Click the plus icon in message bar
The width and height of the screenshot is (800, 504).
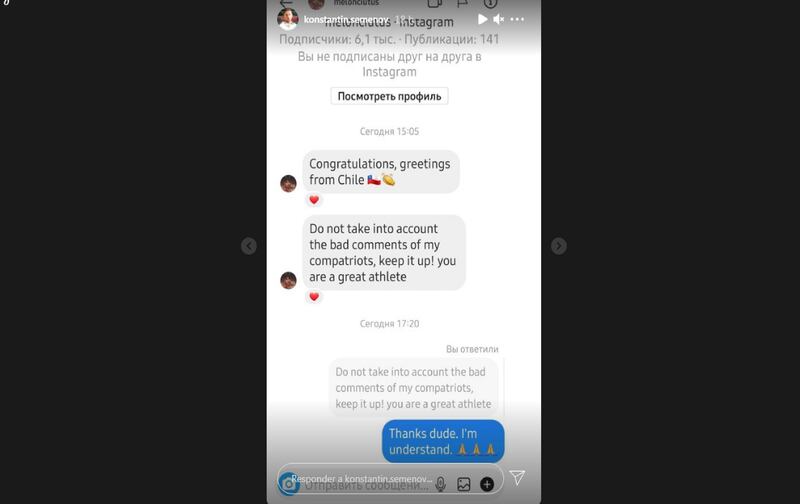(x=487, y=484)
